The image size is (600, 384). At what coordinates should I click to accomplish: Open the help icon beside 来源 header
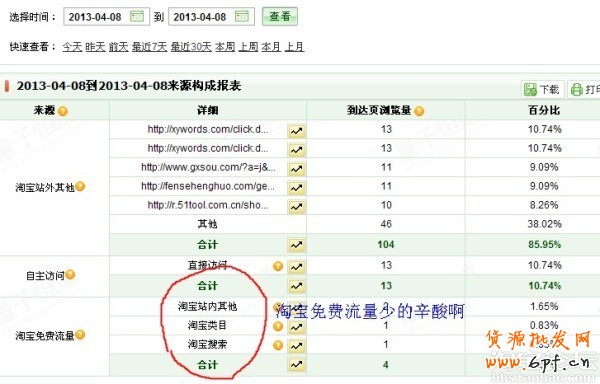pos(63,111)
